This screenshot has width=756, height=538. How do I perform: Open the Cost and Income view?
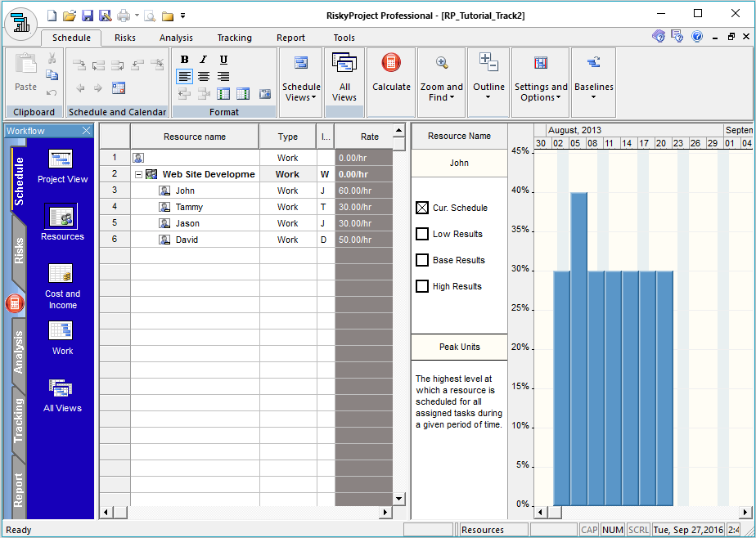(62, 274)
